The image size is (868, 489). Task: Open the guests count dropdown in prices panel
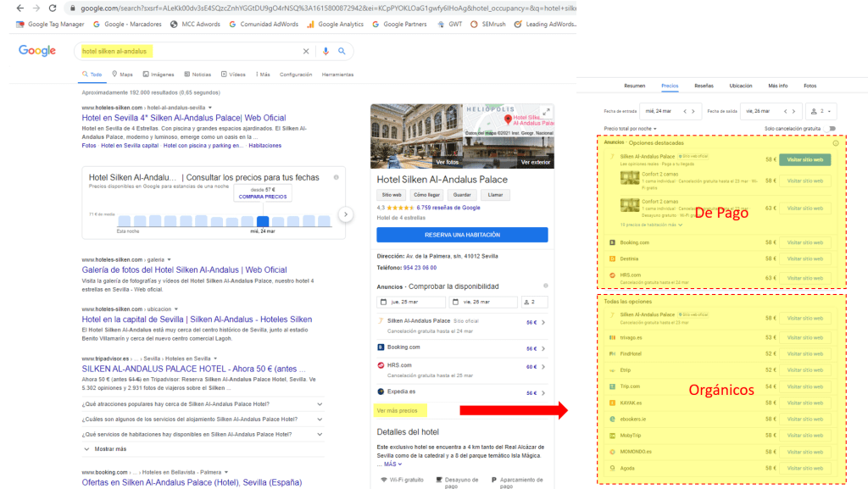click(821, 111)
